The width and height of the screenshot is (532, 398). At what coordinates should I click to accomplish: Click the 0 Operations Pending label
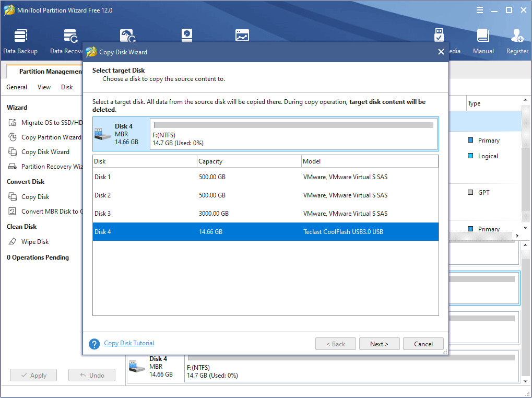pyautogui.click(x=38, y=257)
